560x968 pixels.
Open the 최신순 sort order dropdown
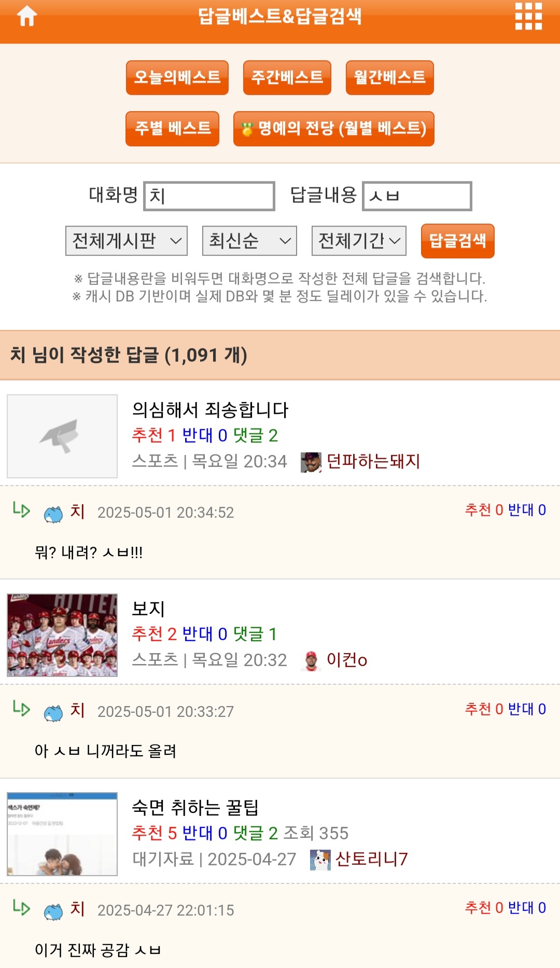point(249,241)
